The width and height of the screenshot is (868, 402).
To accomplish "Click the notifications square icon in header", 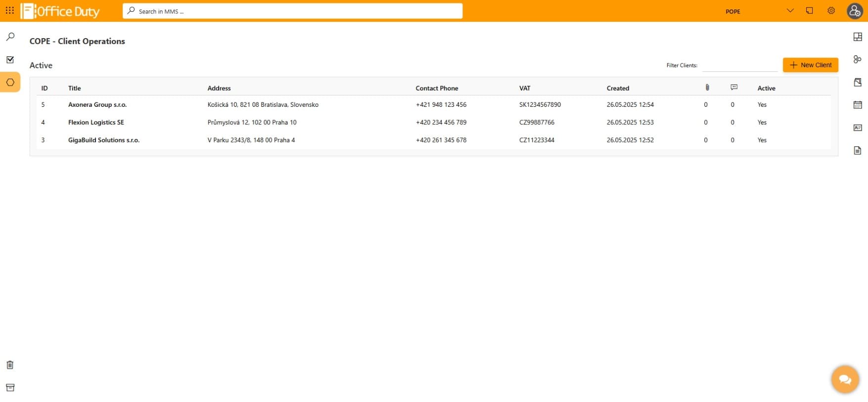I will [x=809, y=10].
